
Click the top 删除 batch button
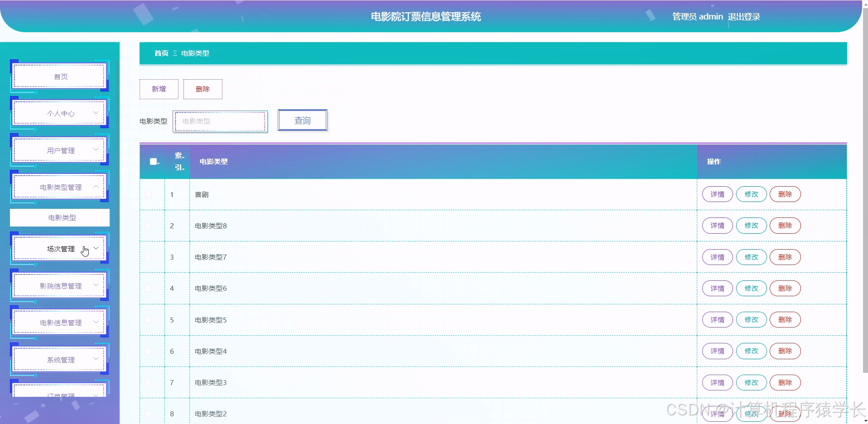click(203, 89)
